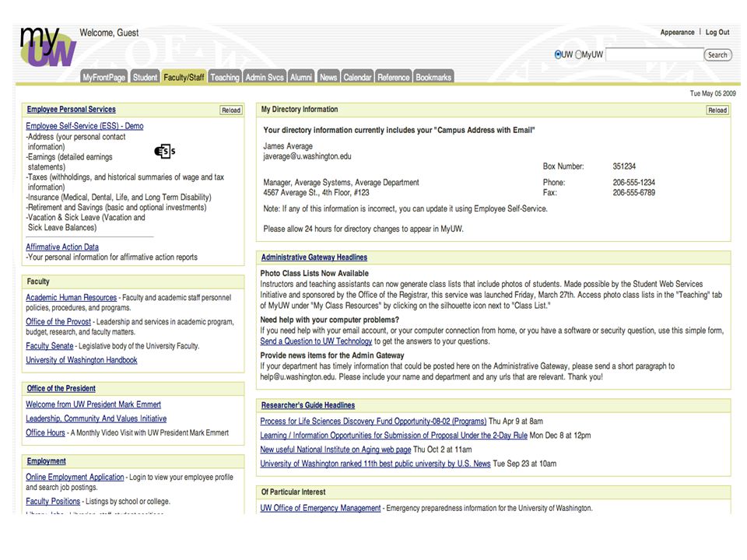Open UW Office of Emergency Management link
The image size is (747, 560).
point(320,508)
